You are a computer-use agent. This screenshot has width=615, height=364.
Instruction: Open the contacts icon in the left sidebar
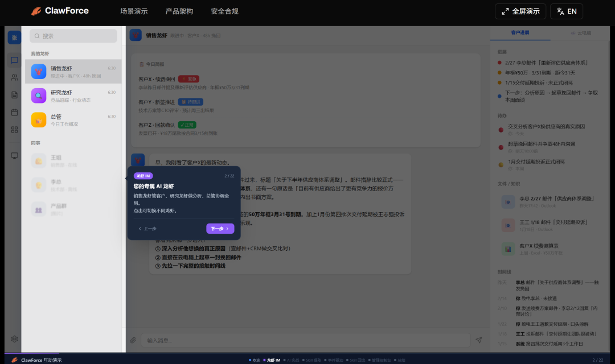pyautogui.click(x=14, y=77)
